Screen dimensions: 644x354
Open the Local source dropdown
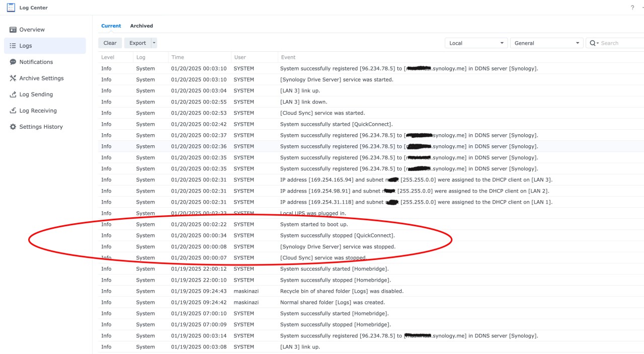476,43
